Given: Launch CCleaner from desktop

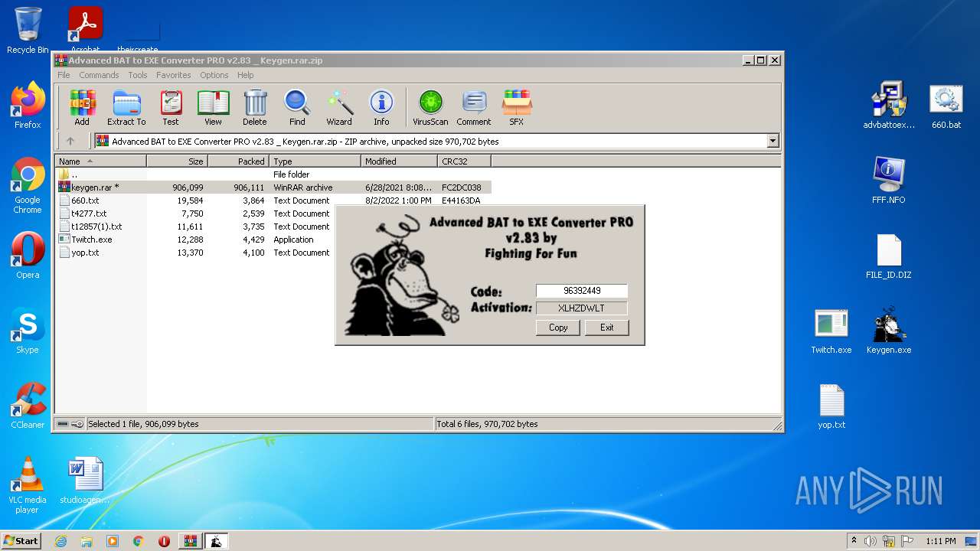Looking at the screenshot, I should tap(28, 406).
